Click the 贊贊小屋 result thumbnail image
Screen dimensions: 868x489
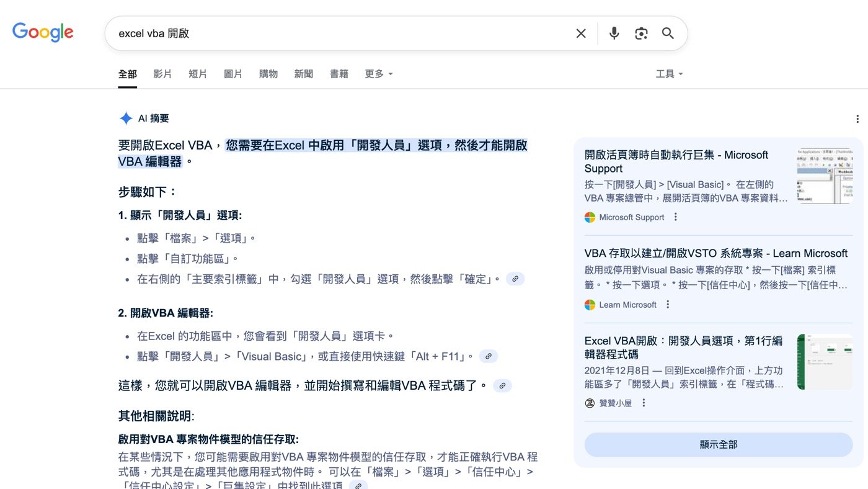click(x=825, y=362)
